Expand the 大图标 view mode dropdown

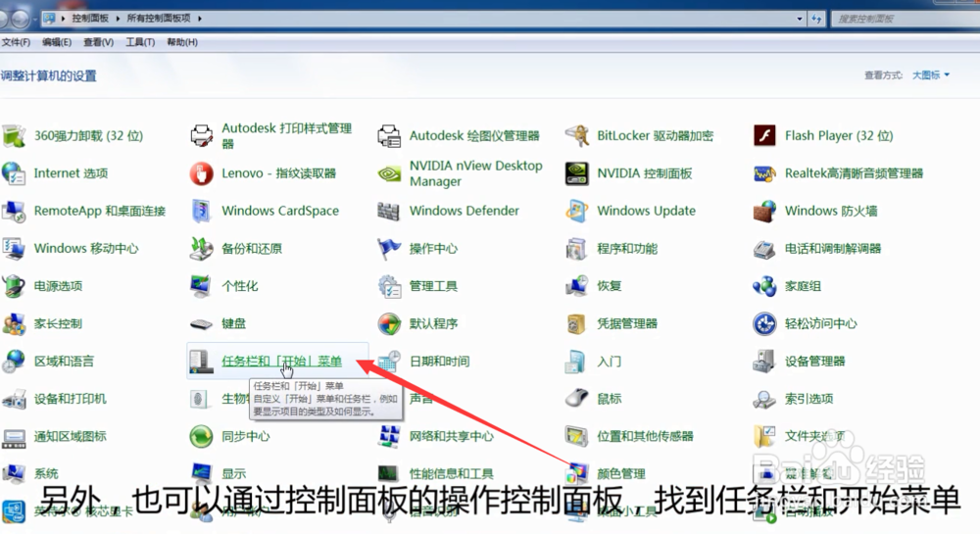[931, 74]
